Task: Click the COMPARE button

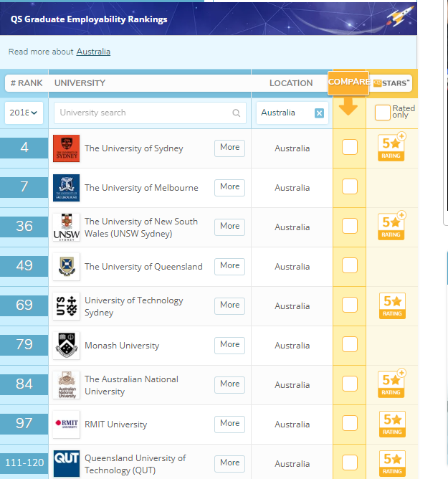Action: click(348, 82)
